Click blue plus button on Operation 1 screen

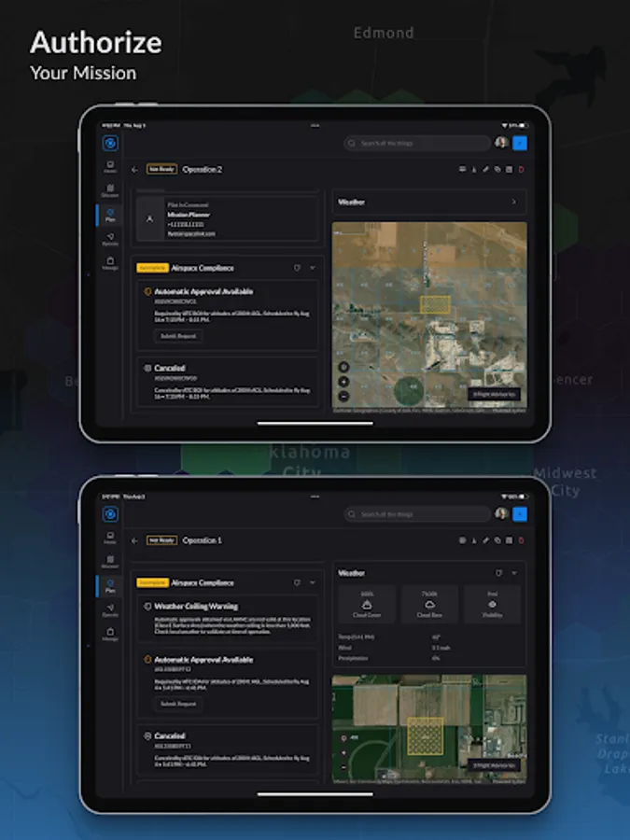pos(520,514)
